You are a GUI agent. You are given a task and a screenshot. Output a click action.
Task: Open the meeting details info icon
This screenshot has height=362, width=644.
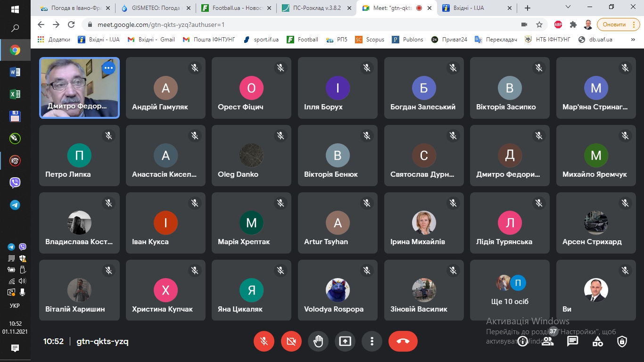pyautogui.click(x=522, y=341)
